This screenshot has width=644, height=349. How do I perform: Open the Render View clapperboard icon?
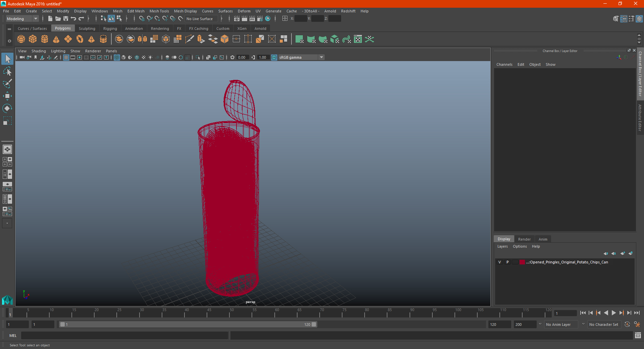pos(237,19)
